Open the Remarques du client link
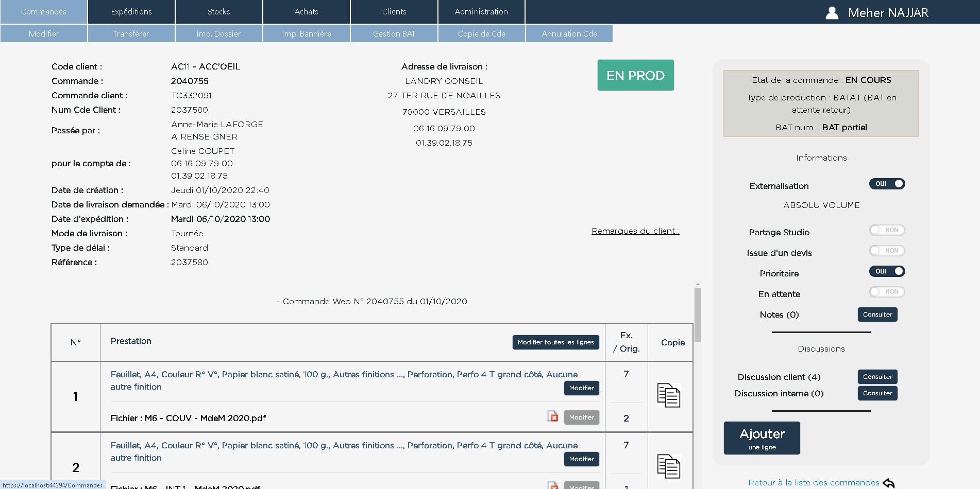 [635, 231]
